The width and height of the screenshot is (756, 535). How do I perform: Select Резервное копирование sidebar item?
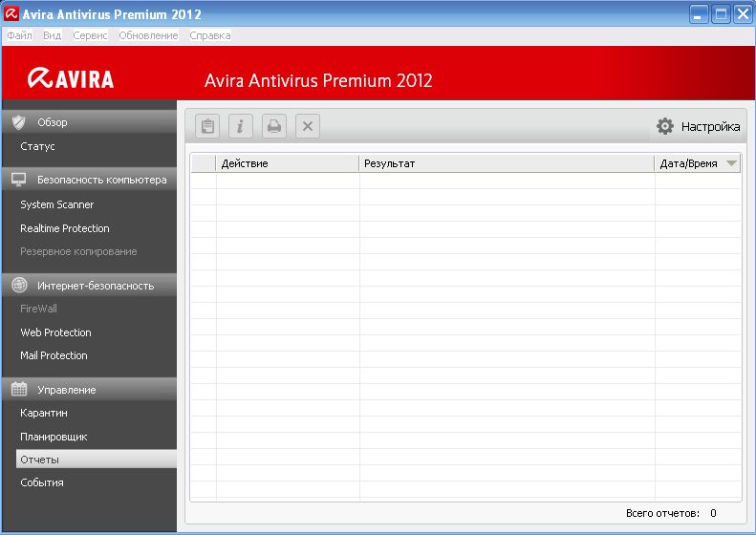(78, 251)
